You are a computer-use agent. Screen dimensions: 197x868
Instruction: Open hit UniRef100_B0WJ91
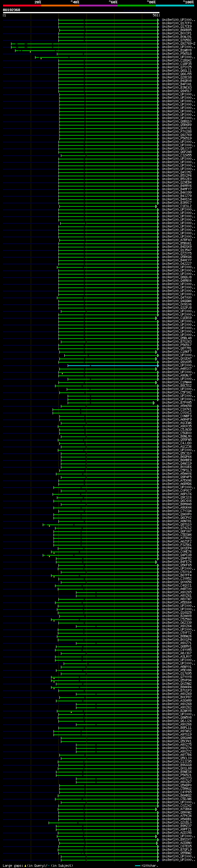[x=177, y=37]
